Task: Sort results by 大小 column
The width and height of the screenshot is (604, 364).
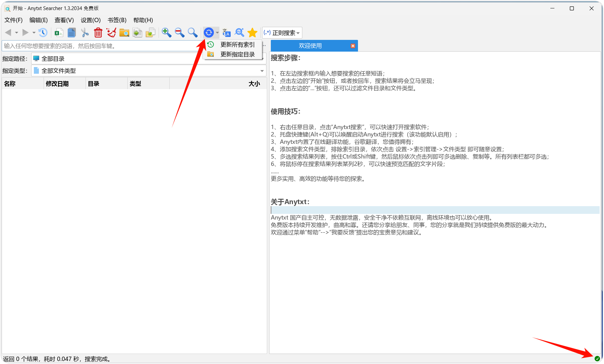Action: [x=218, y=84]
